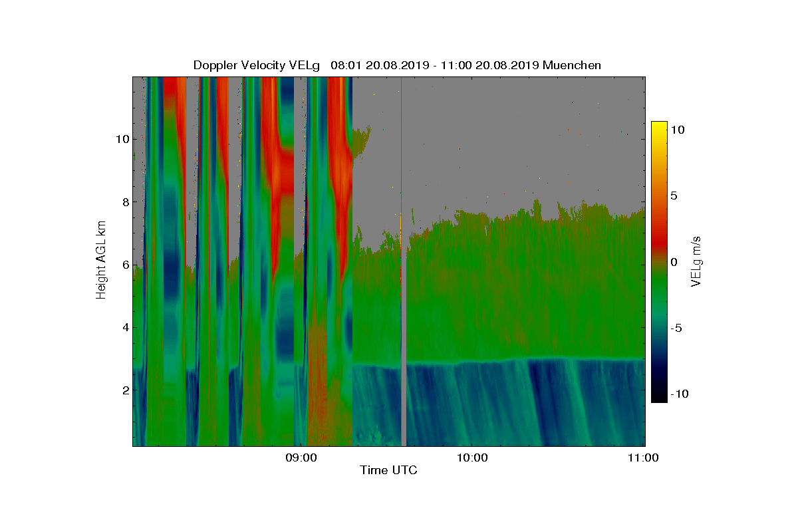
Task: Click the colorbar value '0'
Action: [674, 262]
